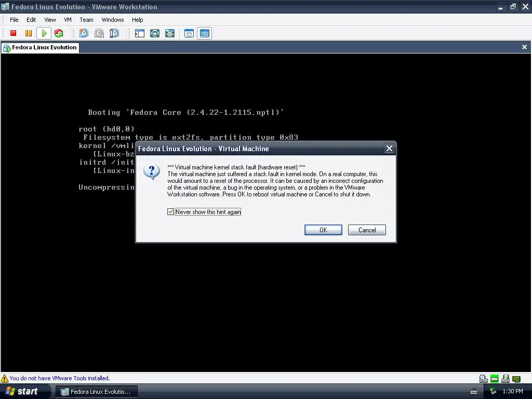Click the VMware icon in the title bar

(x=5, y=6)
